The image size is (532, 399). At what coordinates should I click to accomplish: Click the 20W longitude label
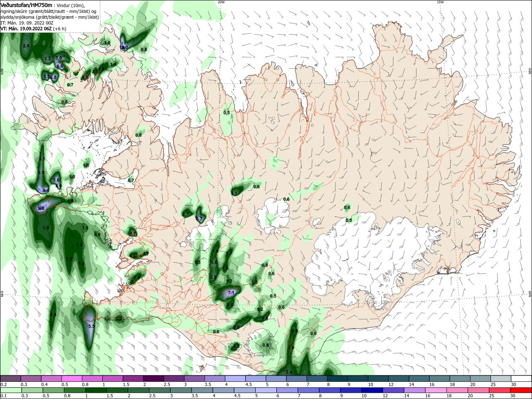click(221, 2)
